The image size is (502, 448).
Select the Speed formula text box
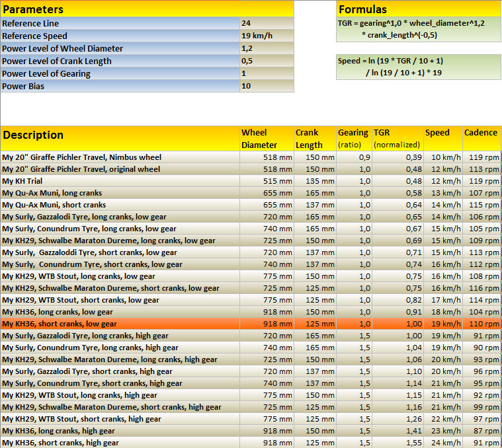418,67
